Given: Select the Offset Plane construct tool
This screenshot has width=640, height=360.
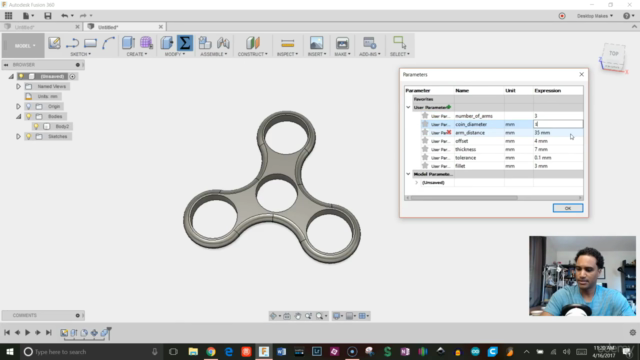Looking at the screenshot, I should [x=253, y=43].
